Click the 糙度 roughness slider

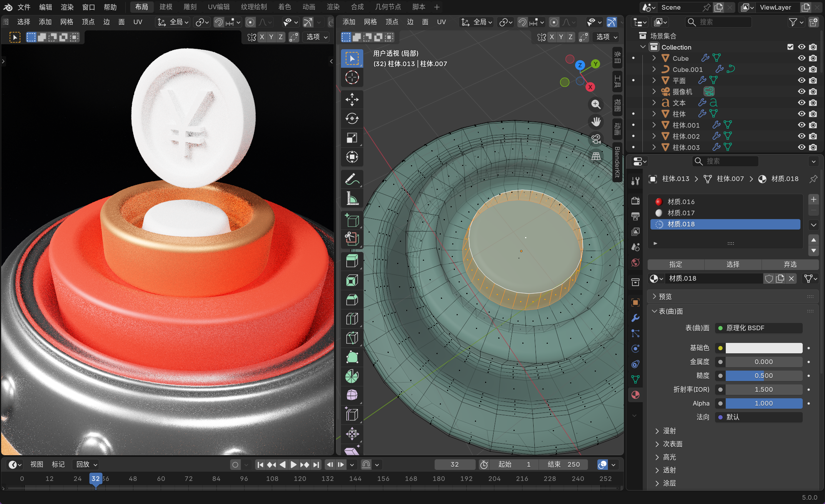point(763,376)
